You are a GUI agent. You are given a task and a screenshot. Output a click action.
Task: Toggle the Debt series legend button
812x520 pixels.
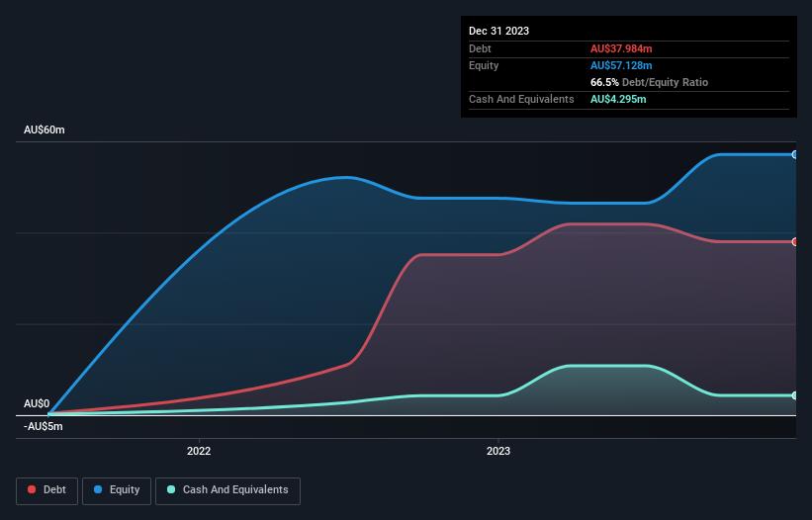[x=46, y=490]
